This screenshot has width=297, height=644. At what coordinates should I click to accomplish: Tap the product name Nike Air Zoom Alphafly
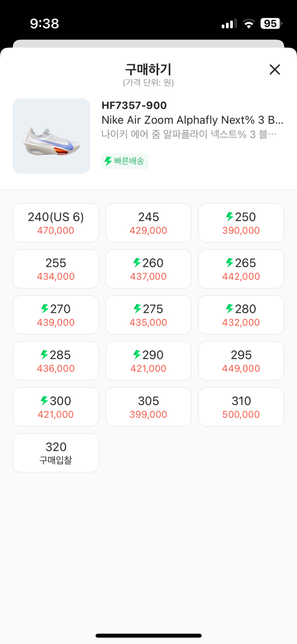point(192,120)
